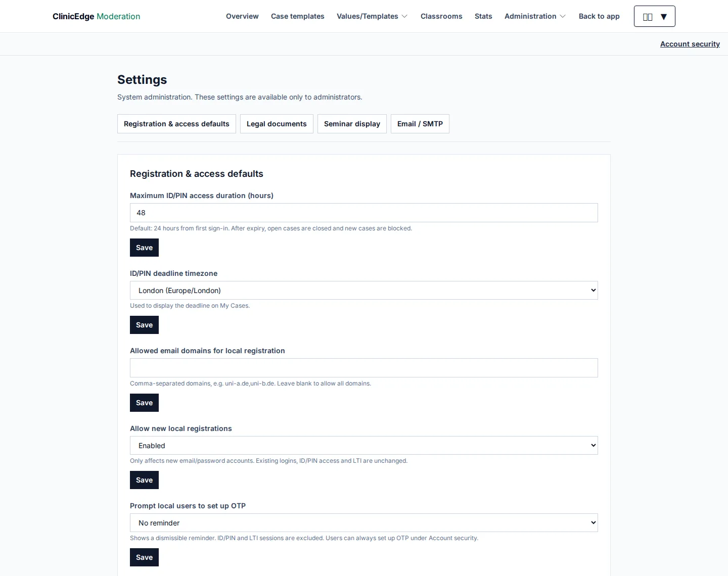
Task: Open the Prompt local users OTP dropdown
Action: point(364,523)
